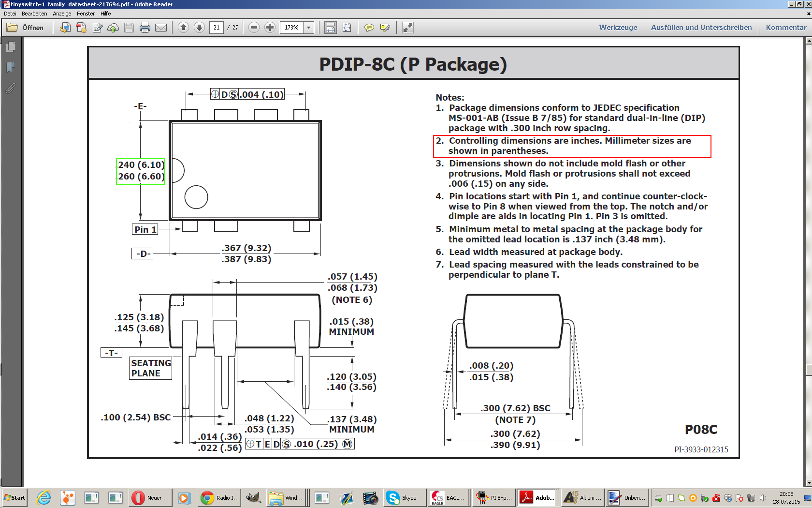Open GIMP from the taskbar
812x508 pixels.
[253, 498]
